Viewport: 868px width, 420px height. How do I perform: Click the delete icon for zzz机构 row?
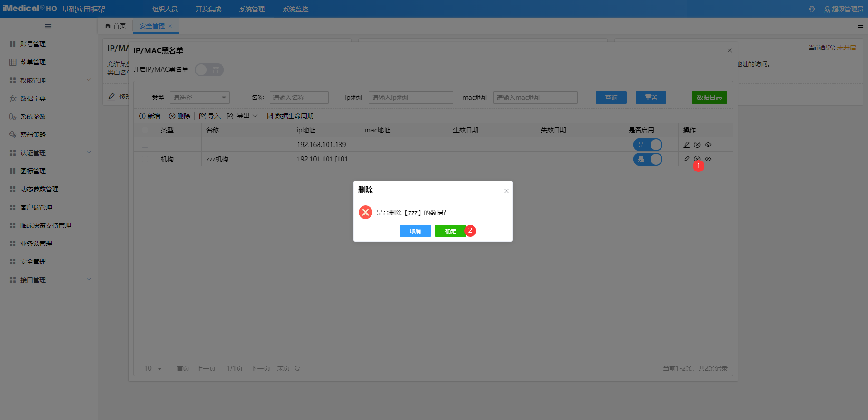click(697, 159)
